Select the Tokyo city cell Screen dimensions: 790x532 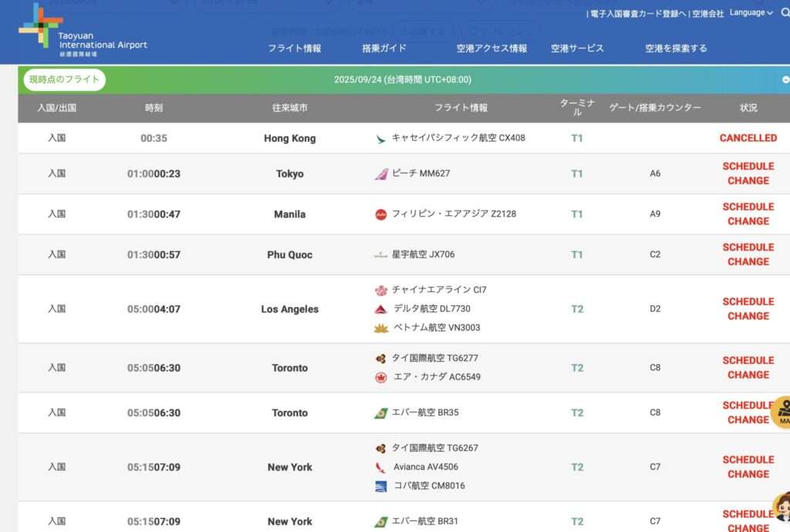[x=290, y=173]
